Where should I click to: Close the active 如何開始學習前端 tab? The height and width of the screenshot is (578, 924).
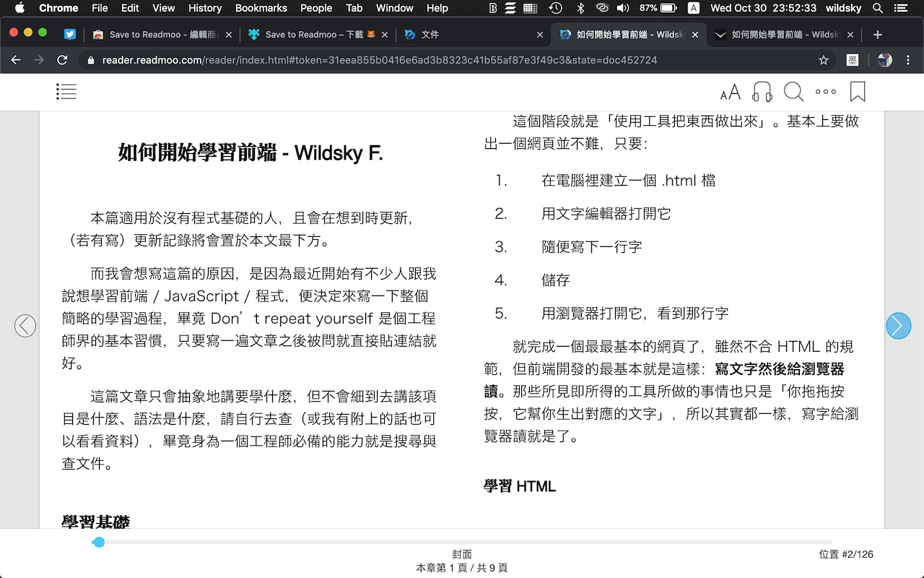point(694,35)
